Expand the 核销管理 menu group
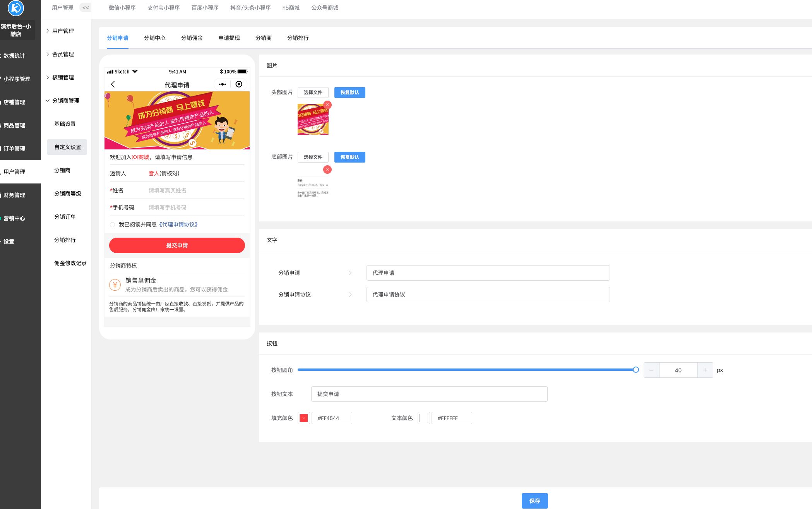The image size is (812, 509). [x=63, y=77]
